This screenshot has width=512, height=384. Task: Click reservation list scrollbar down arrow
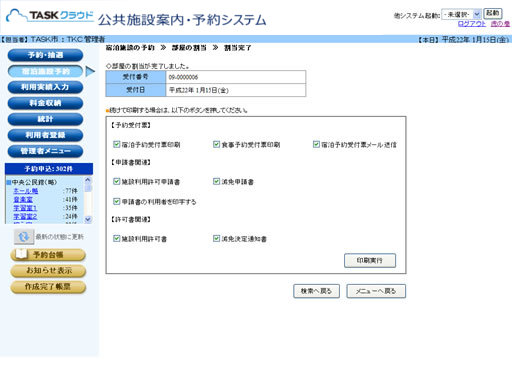88,219
